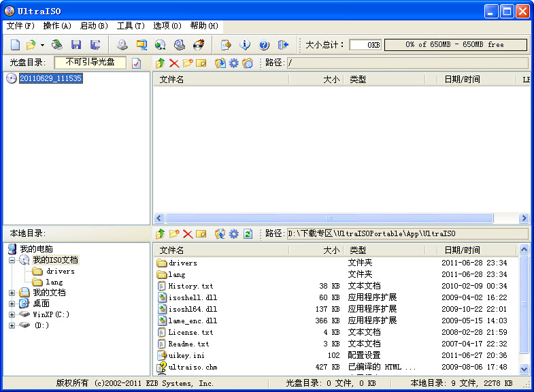Open the 工具(T) menu
534x392 pixels.
coord(131,26)
